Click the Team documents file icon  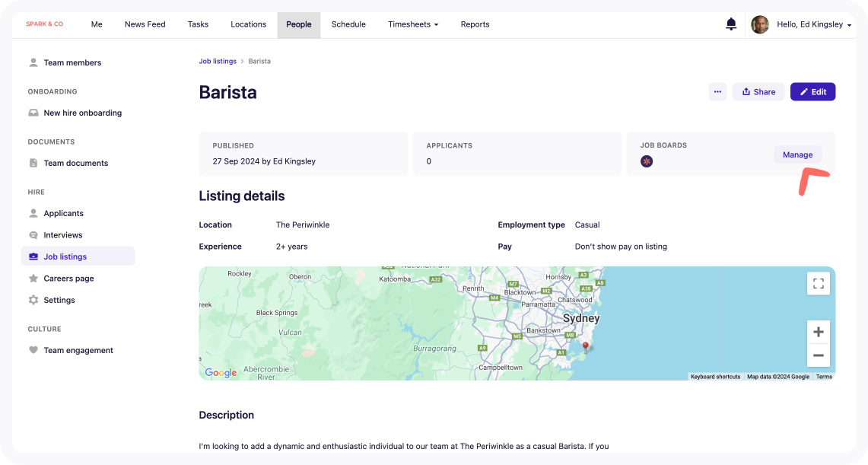pos(33,163)
